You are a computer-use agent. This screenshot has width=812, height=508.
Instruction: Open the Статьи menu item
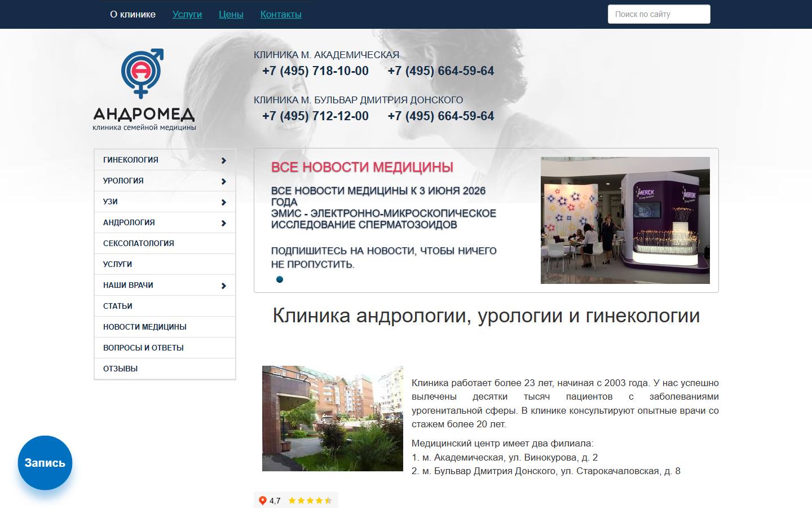pyautogui.click(x=165, y=306)
